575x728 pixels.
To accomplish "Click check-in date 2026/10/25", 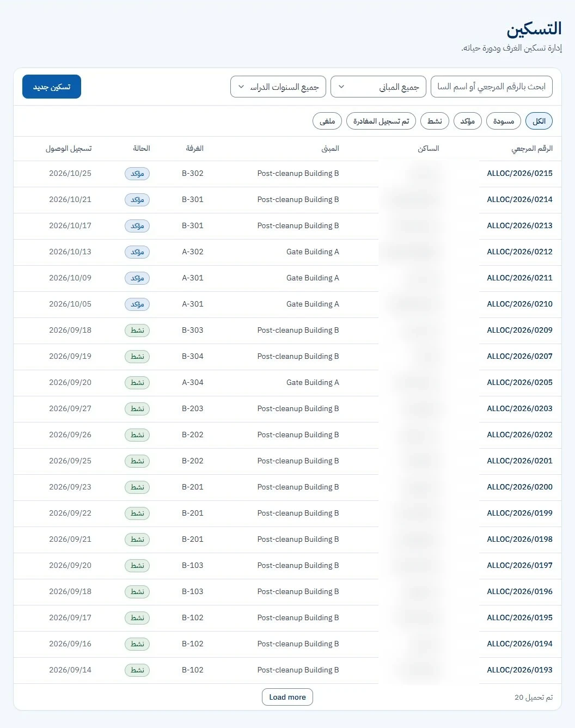I will point(70,173).
